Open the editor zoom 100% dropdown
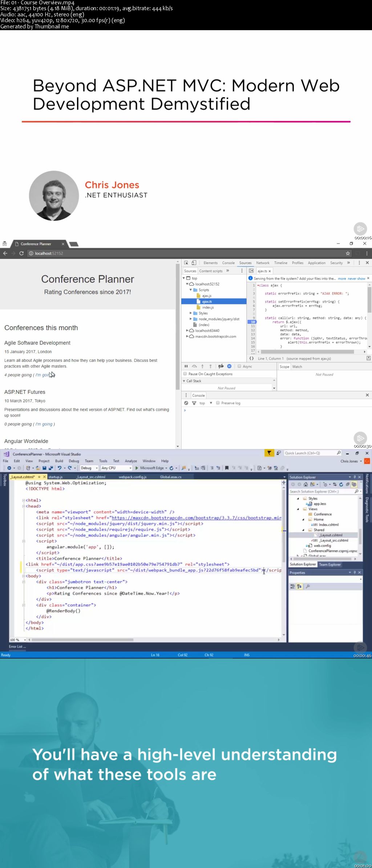Screen dimensions: 372x868 pyautogui.click(x=18, y=640)
